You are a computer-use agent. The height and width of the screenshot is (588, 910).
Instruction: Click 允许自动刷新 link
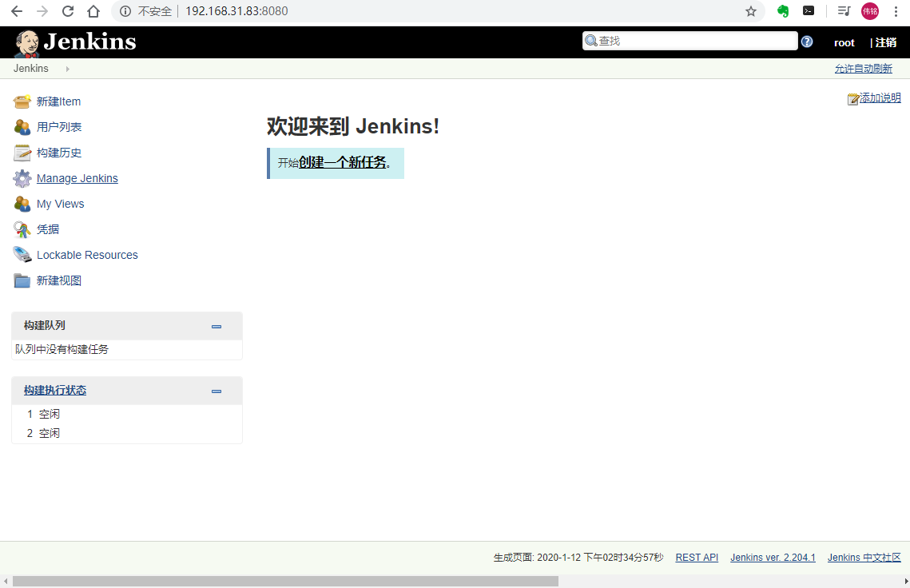[863, 69]
